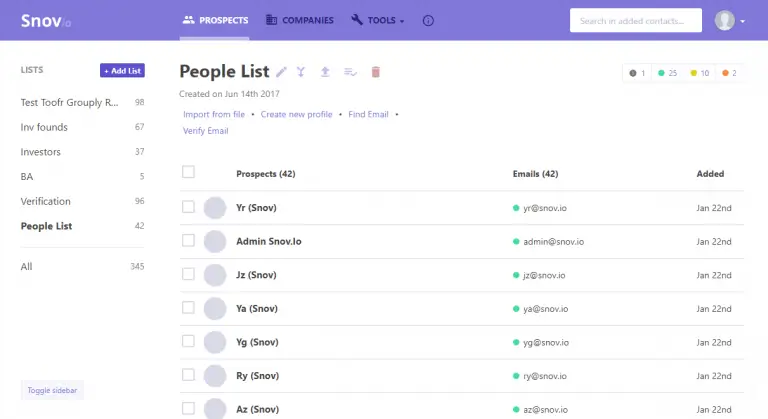
Task: Open the Verification list in sidebar
Action: click(x=46, y=201)
